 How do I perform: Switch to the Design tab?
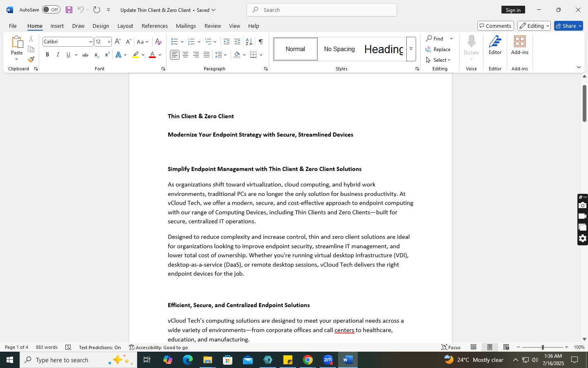click(100, 26)
